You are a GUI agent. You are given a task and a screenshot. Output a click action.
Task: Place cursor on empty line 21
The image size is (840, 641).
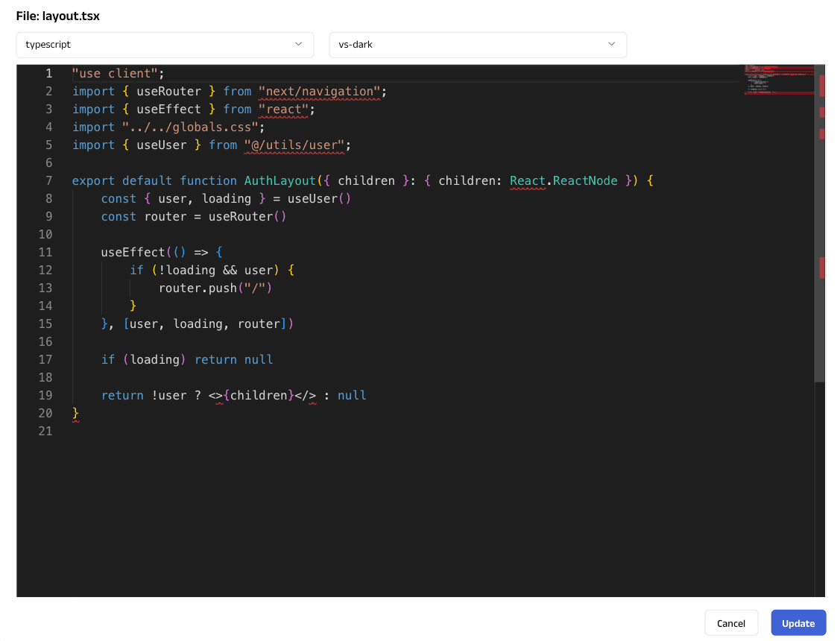[x=224, y=432]
